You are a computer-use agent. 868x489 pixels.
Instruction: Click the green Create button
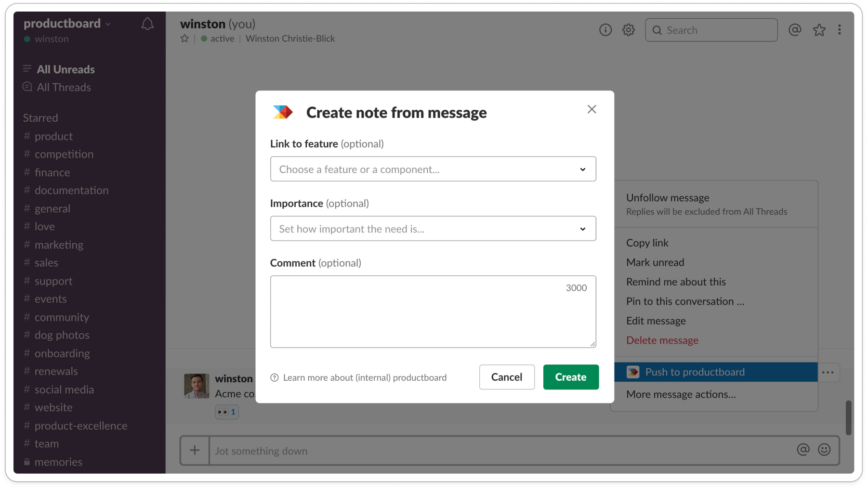click(571, 377)
